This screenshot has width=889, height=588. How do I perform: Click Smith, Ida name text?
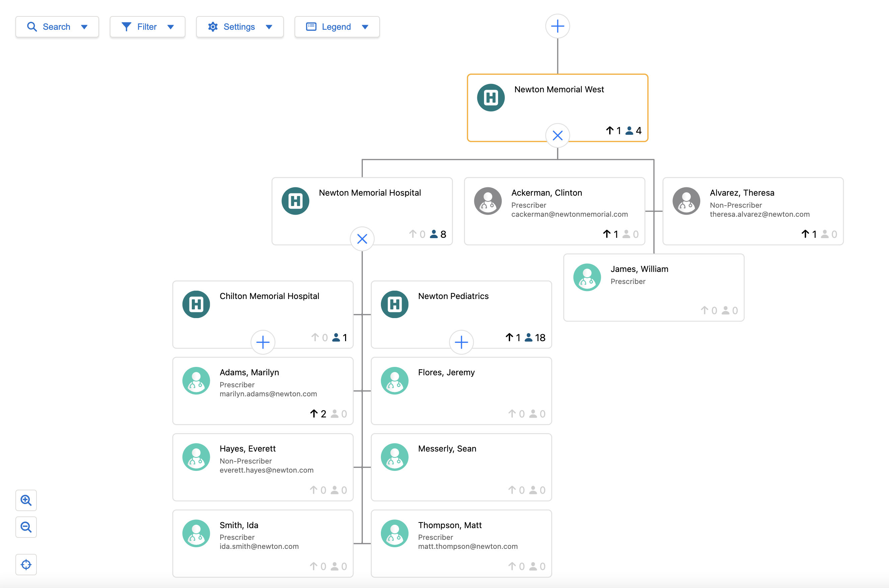[239, 525]
